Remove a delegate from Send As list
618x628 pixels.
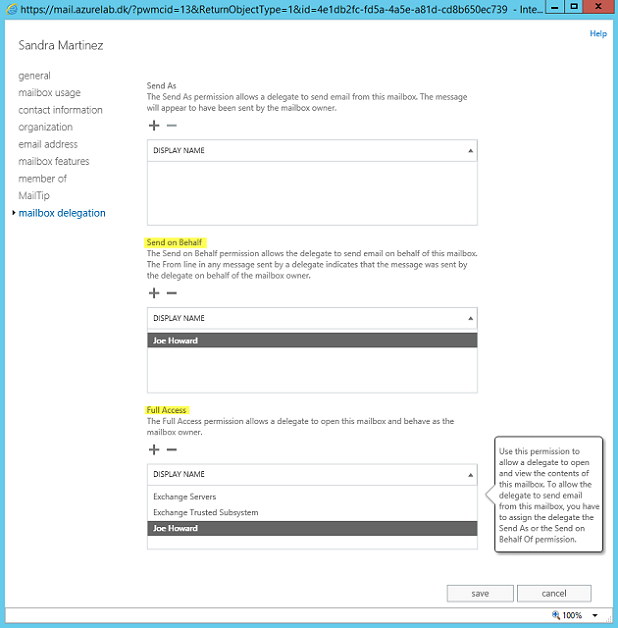tap(171, 125)
